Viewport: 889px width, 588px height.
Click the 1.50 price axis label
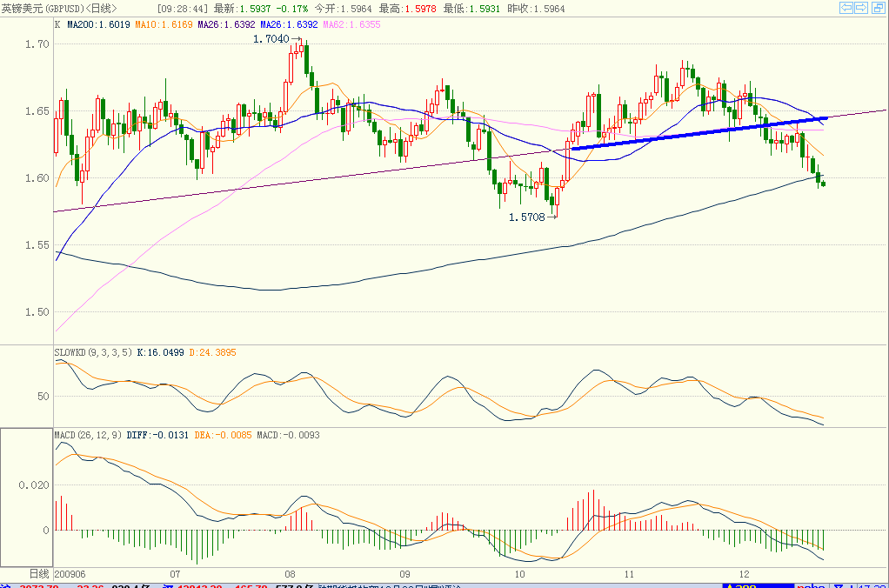(37, 312)
